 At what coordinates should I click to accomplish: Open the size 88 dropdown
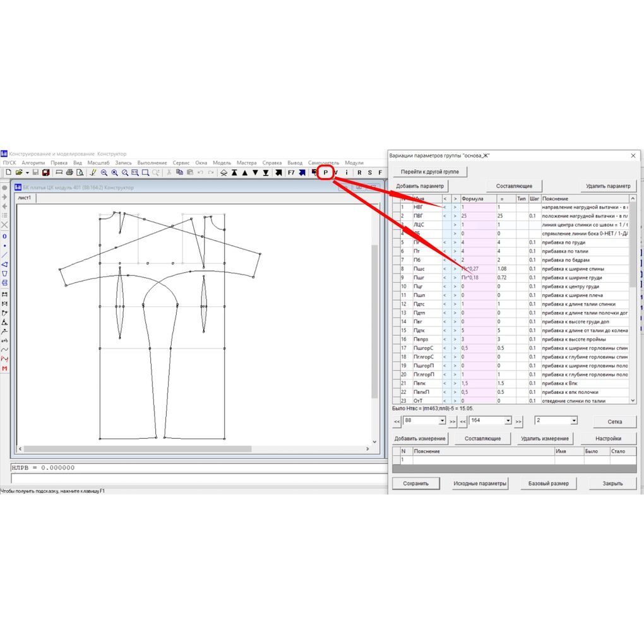pos(442,421)
